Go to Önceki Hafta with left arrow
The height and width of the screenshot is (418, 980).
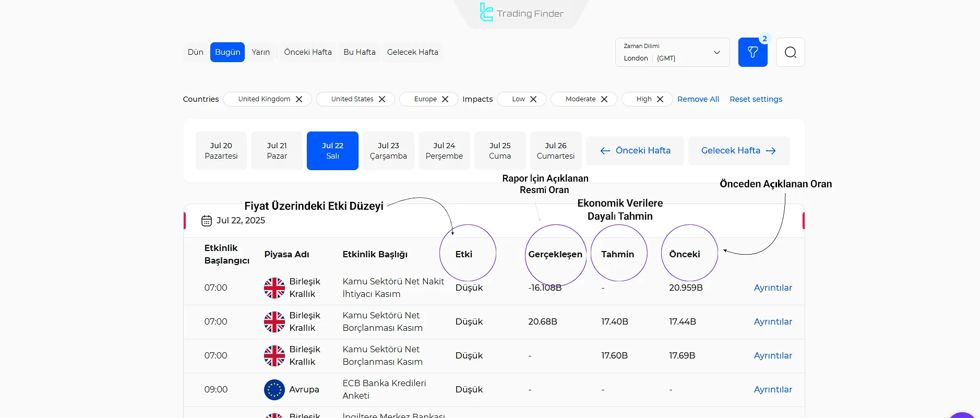[635, 151]
